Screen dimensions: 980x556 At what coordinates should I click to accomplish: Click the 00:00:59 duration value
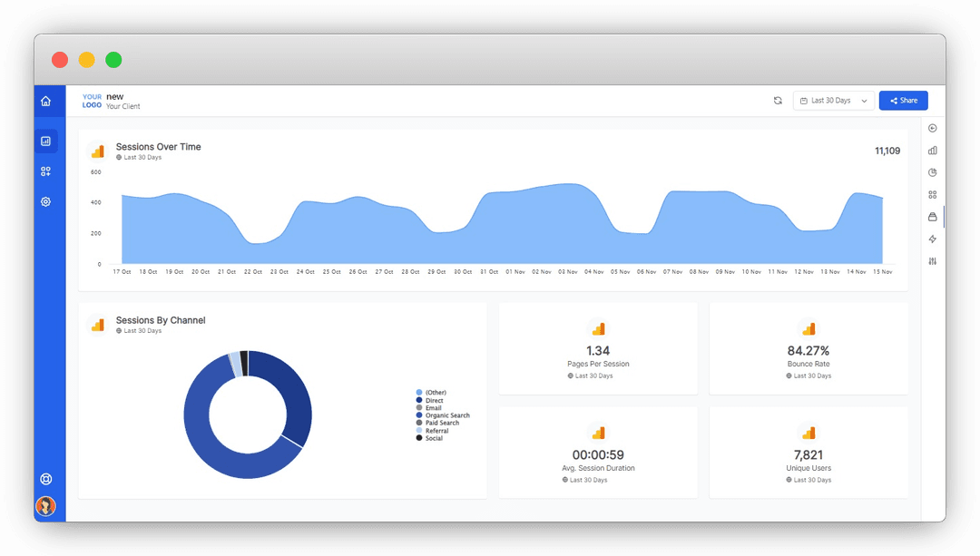(x=598, y=454)
